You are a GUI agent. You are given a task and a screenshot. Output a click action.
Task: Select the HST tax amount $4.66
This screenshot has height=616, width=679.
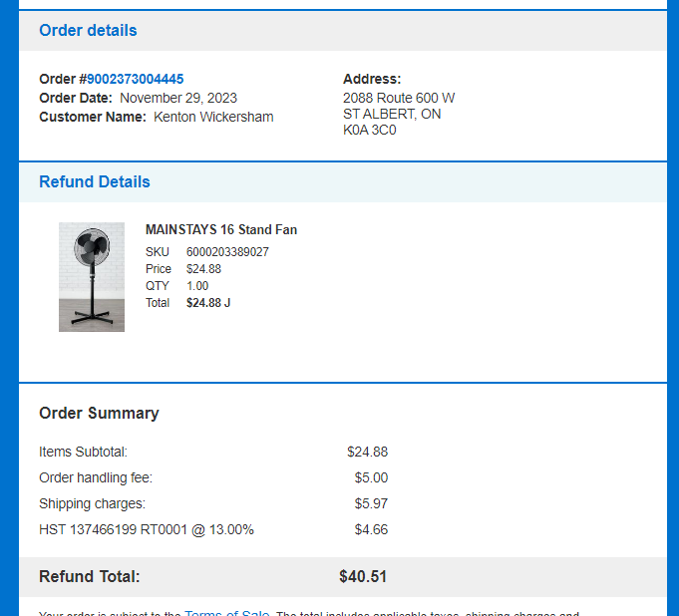pos(371,530)
